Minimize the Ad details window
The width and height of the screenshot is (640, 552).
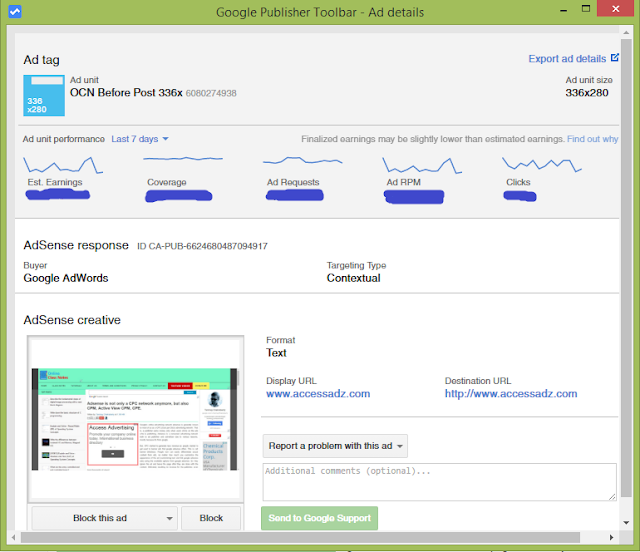click(x=564, y=10)
